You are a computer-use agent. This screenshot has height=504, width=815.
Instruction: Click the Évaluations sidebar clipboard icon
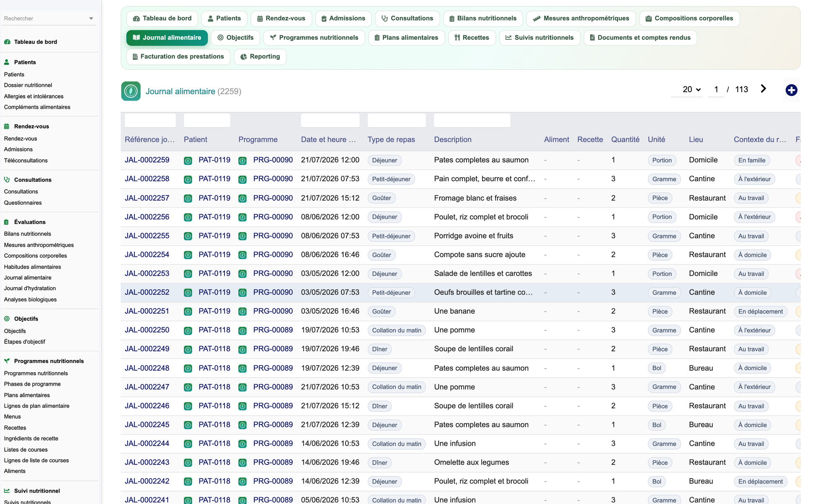pyautogui.click(x=7, y=222)
